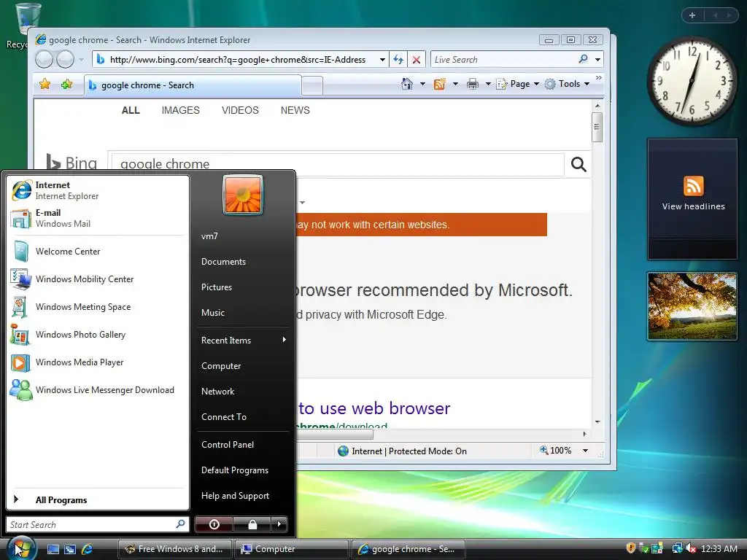Click Show Desktop quick launch icon
This screenshot has width=747, height=560.
tap(53, 549)
